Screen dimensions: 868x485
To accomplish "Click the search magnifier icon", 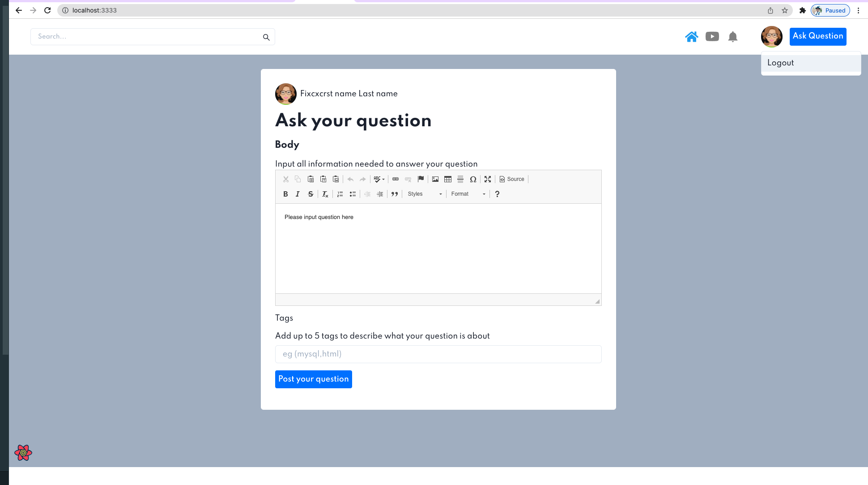I will click(x=266, y=37).
